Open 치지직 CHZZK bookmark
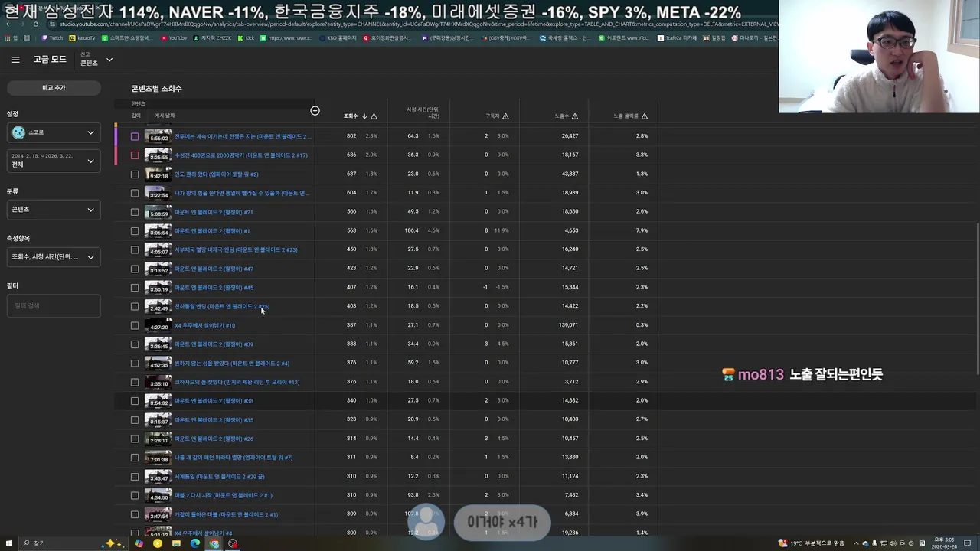The image size is (980, 551). point(212,37)
